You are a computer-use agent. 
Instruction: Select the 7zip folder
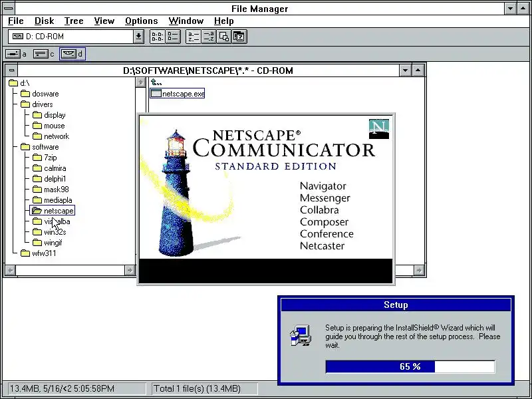[45, 158]
